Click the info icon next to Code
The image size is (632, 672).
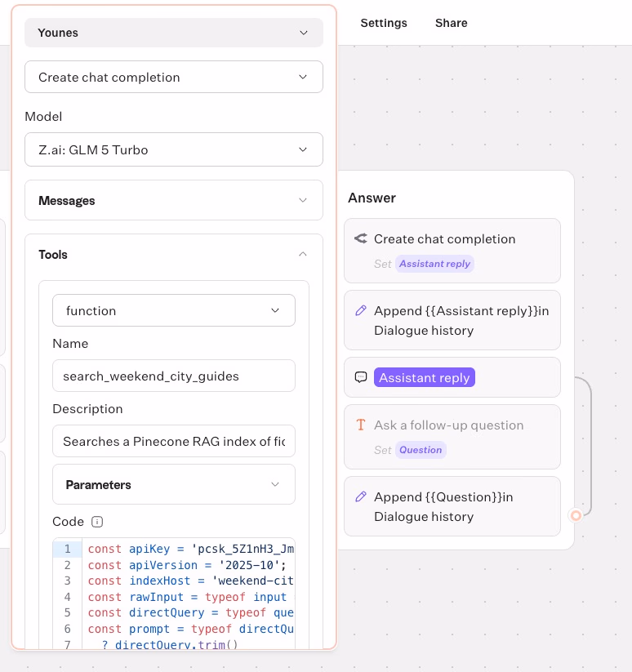(x=97, y=522)
